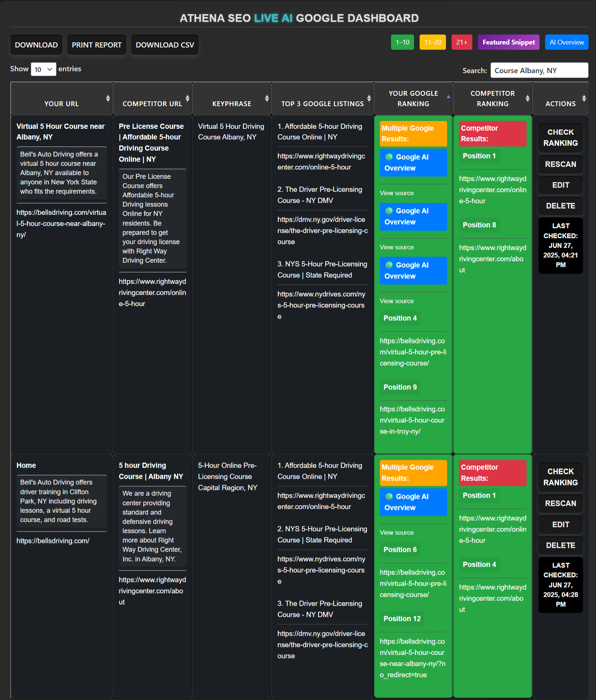
Task: Click first View source link in first row
Action: (397, 193)
